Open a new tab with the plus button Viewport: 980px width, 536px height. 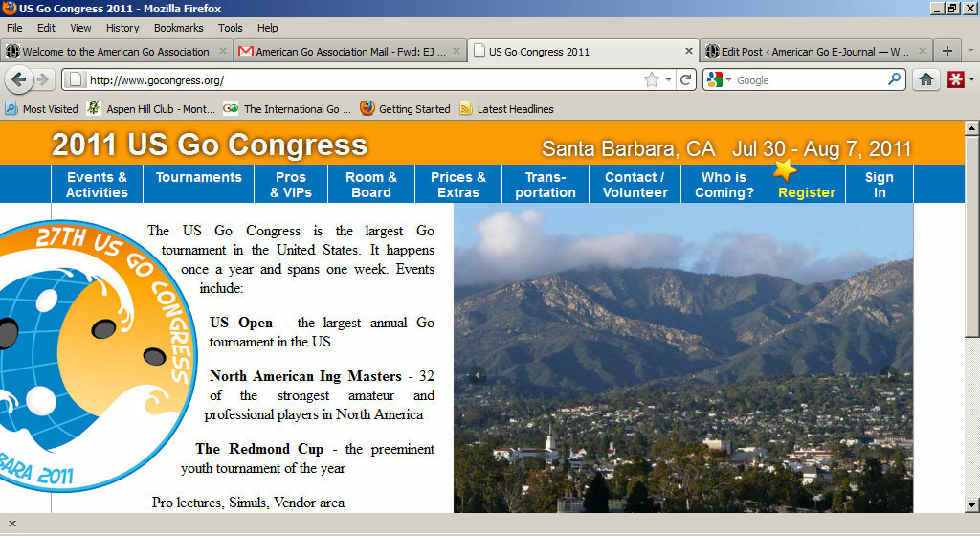pyautogui.click(x=947, y=51)
